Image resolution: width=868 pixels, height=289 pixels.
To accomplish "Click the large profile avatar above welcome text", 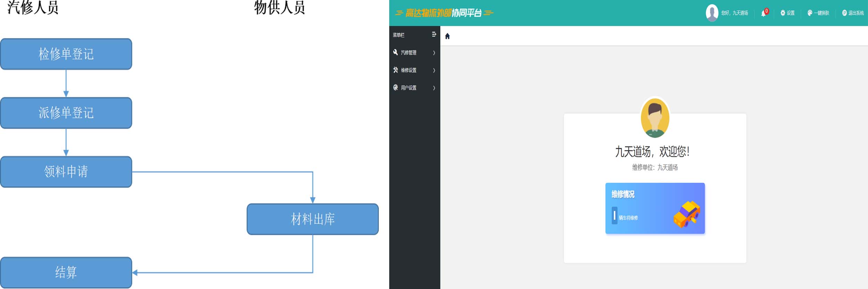I will click(655, 118).
